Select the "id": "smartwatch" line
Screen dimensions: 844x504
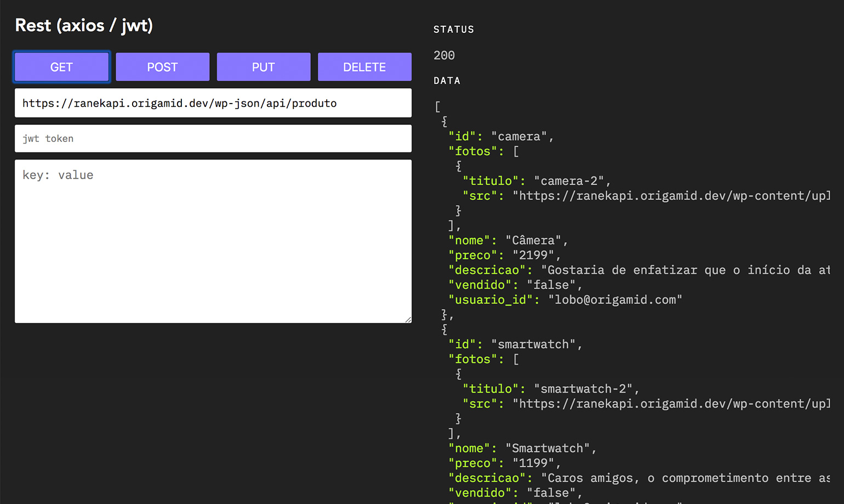tap(515, 344)
